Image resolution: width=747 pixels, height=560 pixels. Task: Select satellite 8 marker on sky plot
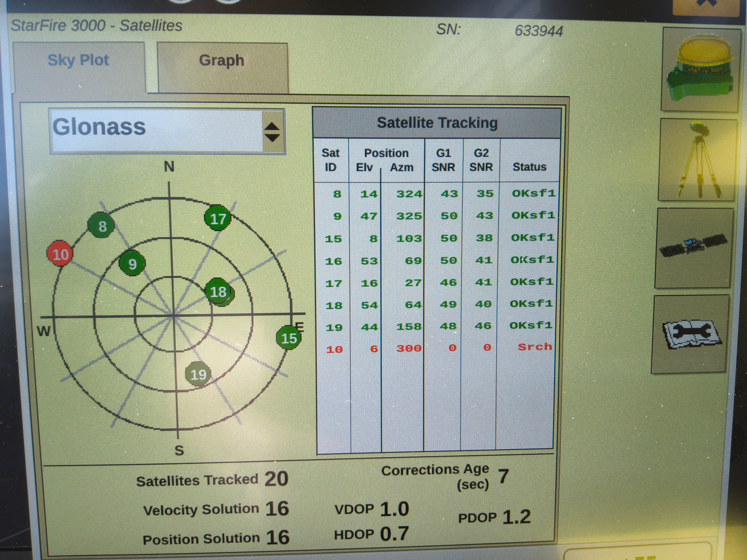(101, 226)
